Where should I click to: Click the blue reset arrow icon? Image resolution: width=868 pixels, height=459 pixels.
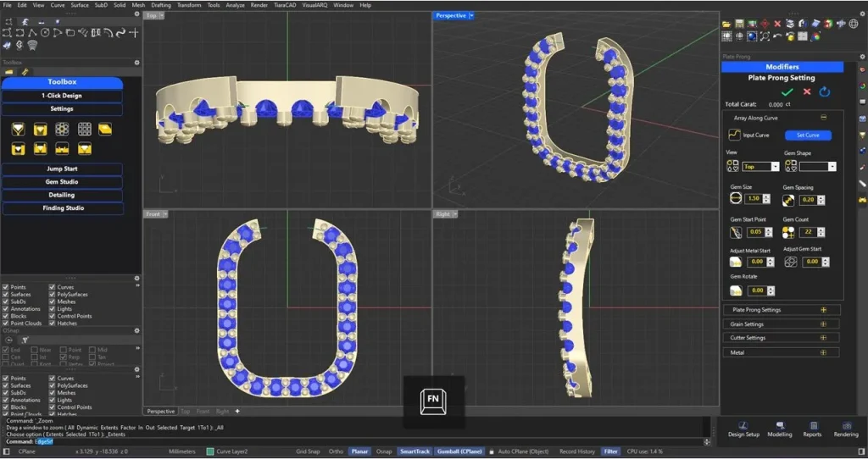tap(825, 91)
